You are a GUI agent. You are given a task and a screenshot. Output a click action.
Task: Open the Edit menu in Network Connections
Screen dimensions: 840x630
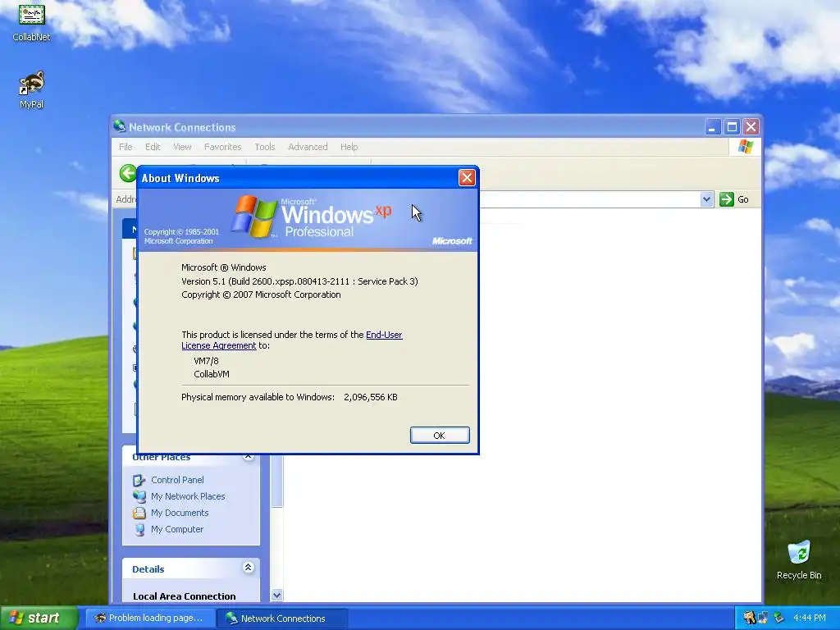[153, 147]
